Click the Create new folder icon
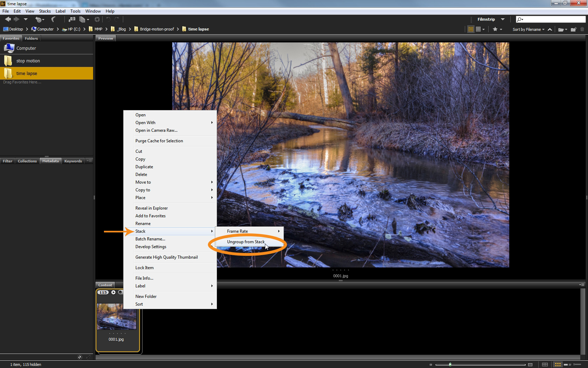This screenshot has height=368, width=588. point(573,29)
